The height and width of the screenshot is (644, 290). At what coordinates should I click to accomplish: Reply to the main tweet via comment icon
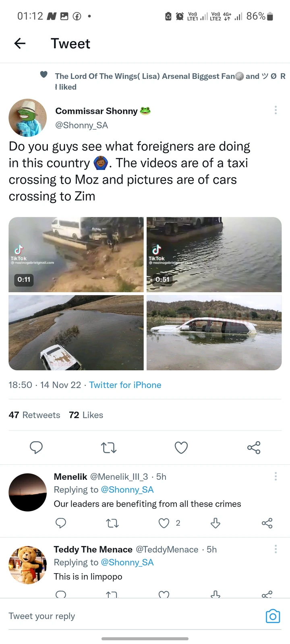36,447
